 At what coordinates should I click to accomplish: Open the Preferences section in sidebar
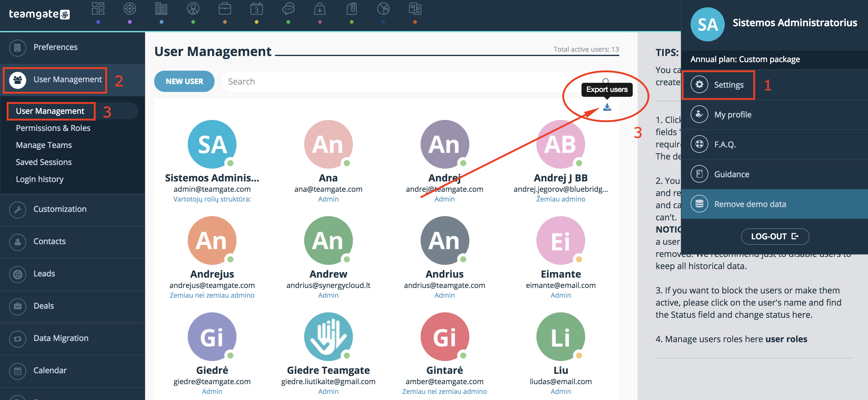[73, 47]
